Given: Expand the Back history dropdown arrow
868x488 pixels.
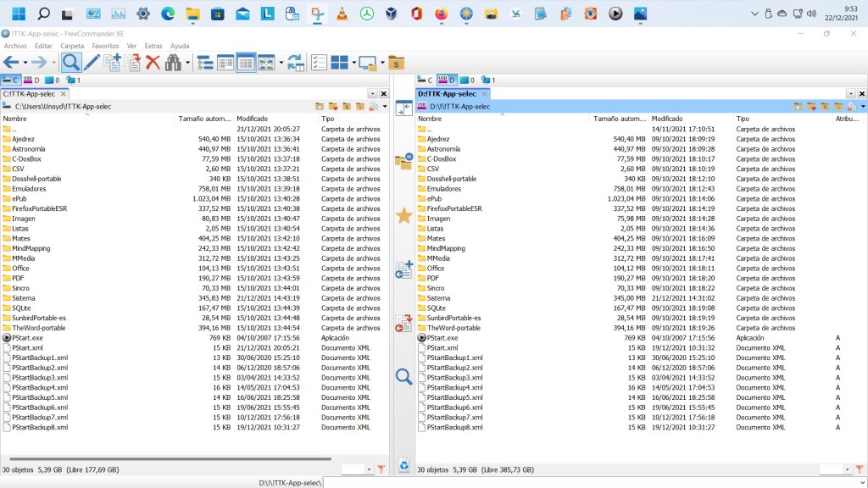Looking at the screenshot, I should (x=25, y=63).
